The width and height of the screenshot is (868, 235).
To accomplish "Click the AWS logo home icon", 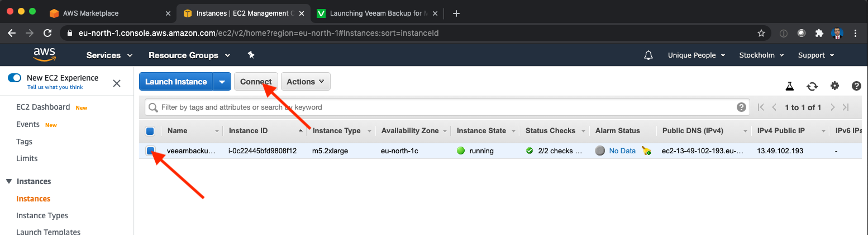I will pyautogui.click(x=44, y=55).
